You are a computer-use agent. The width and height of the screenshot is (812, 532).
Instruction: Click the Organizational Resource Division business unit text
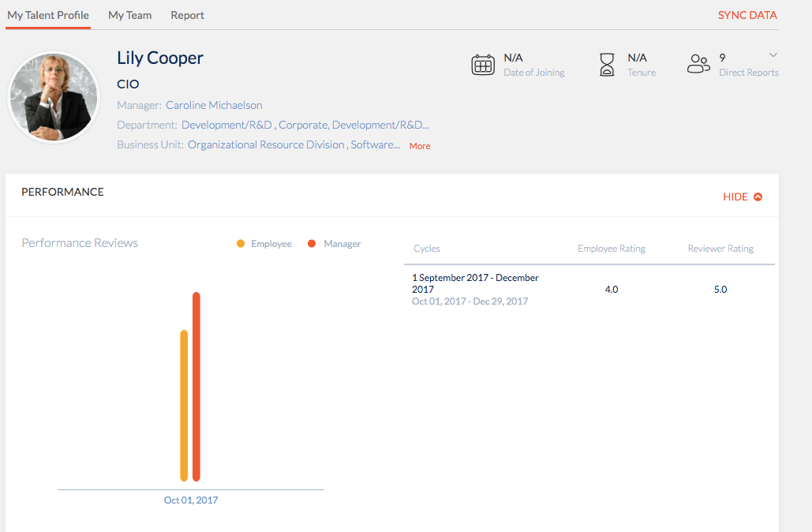click(266, 144)
